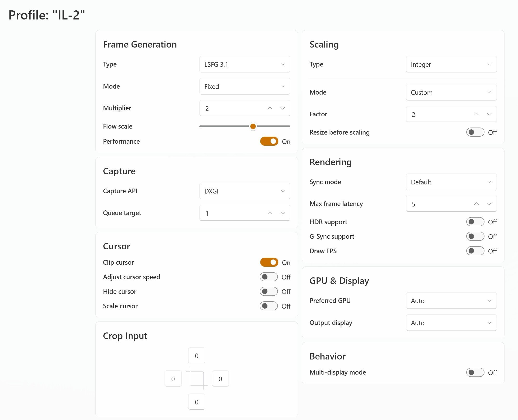Decrease scaling Factor with down arrow

pyautogui.click(x=489, y=114)
